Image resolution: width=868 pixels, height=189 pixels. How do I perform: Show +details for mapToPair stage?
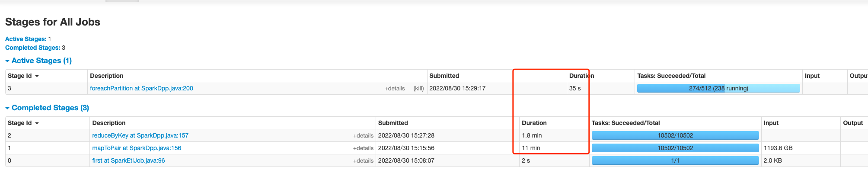pos(363,148)
